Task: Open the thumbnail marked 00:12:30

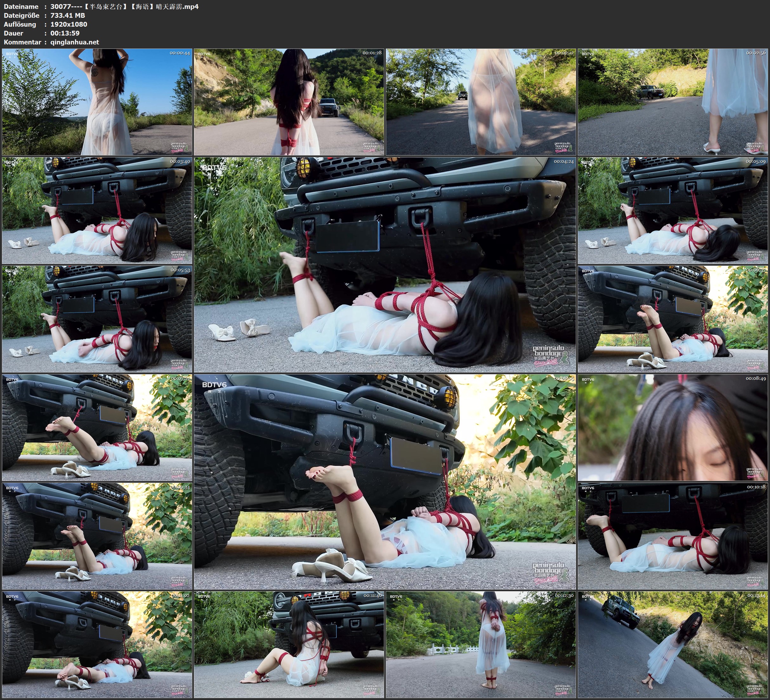Action: [481, 644]
